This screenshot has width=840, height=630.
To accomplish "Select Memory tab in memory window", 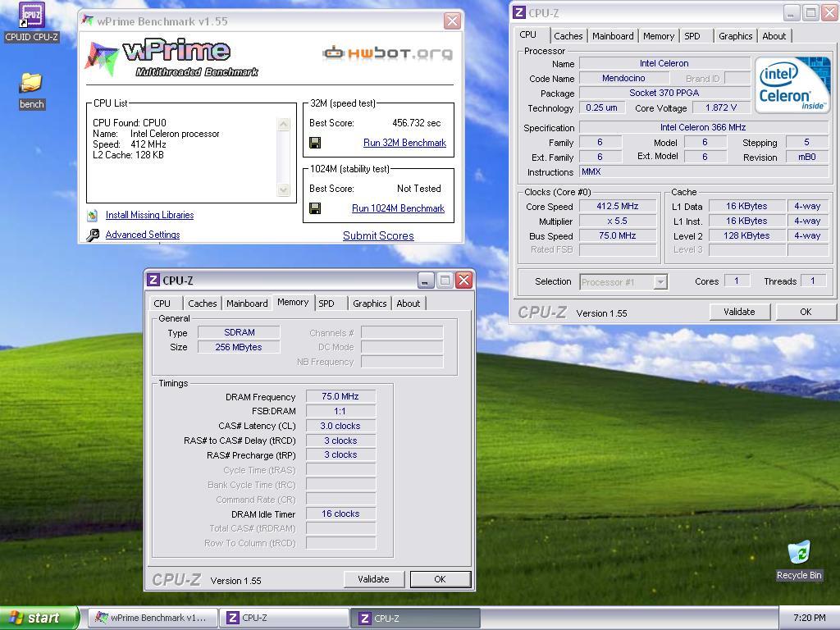I will click(x=293, y=302).
